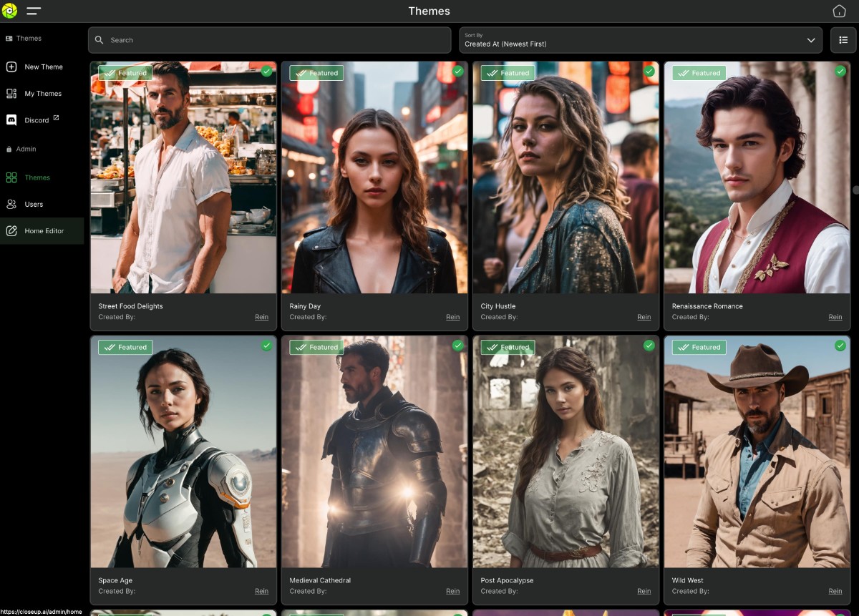
Task: Click the green checkmark on Medieval Cathedral
Action: [458, 345]
